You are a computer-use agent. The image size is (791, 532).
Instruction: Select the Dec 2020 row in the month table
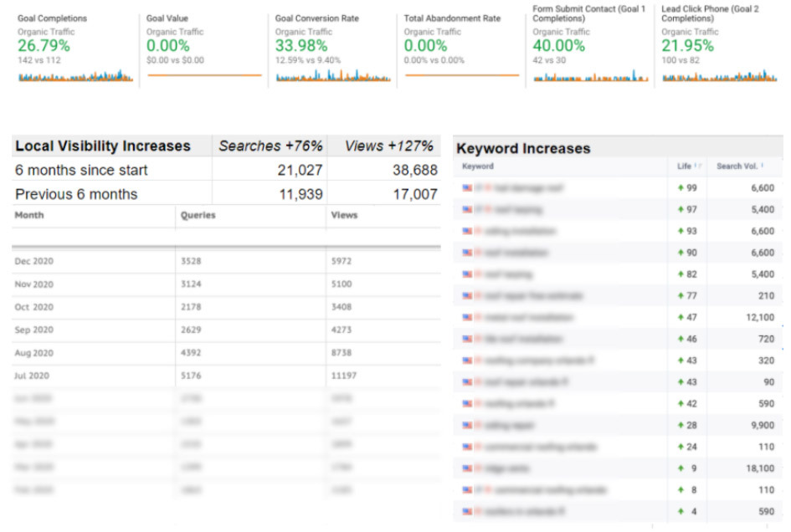pyautogui.click(x=84, y=262)
